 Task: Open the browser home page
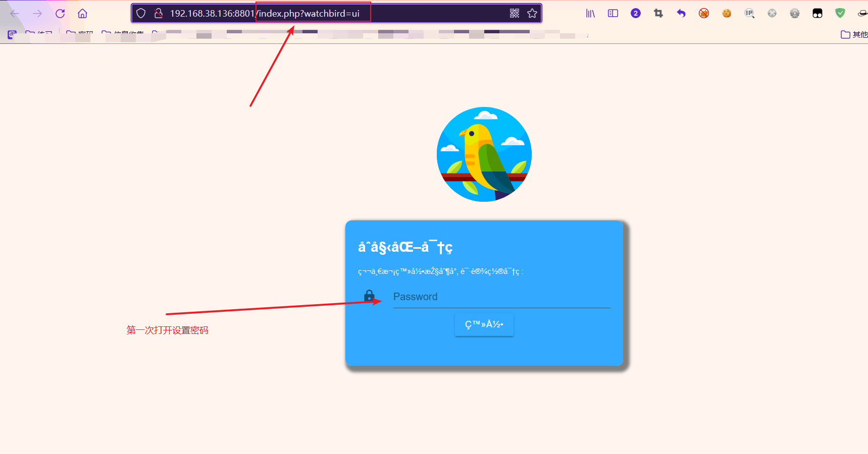[x=82, y=14]
